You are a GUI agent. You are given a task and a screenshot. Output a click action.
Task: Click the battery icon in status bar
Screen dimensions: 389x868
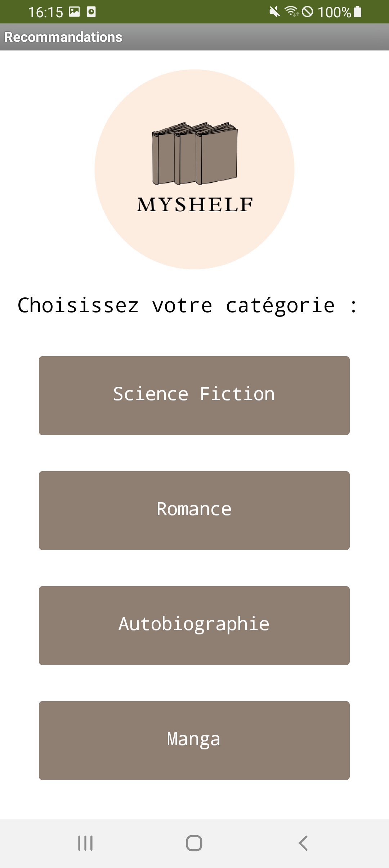357,12
